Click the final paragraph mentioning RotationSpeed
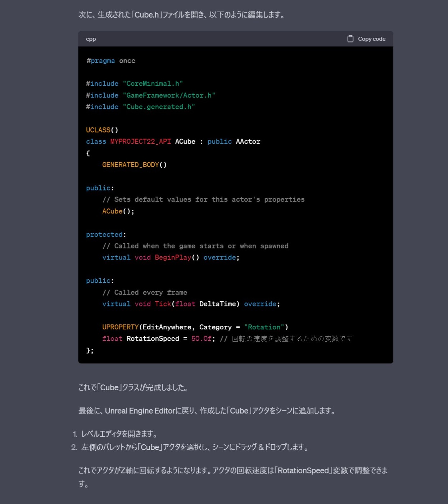 pos(233,477)
